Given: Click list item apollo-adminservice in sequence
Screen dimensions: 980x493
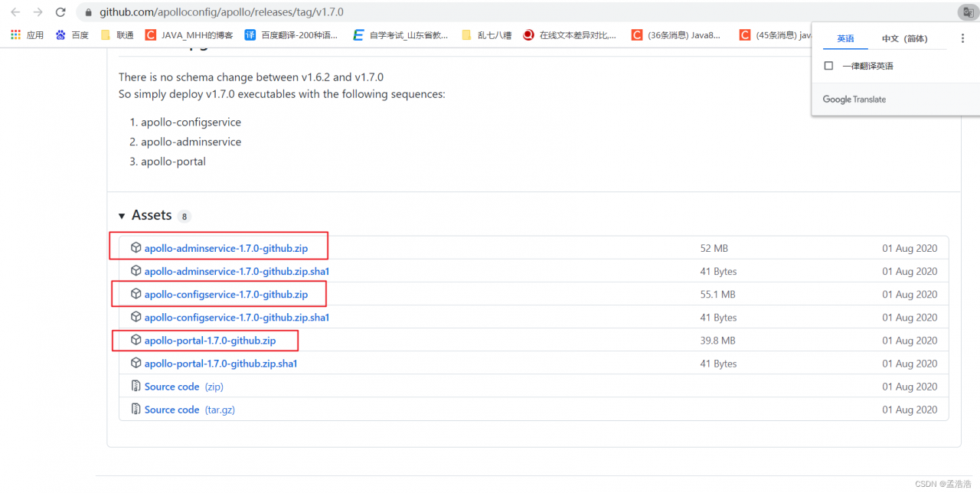Looking at the screenshot, I should pos(191,142).
